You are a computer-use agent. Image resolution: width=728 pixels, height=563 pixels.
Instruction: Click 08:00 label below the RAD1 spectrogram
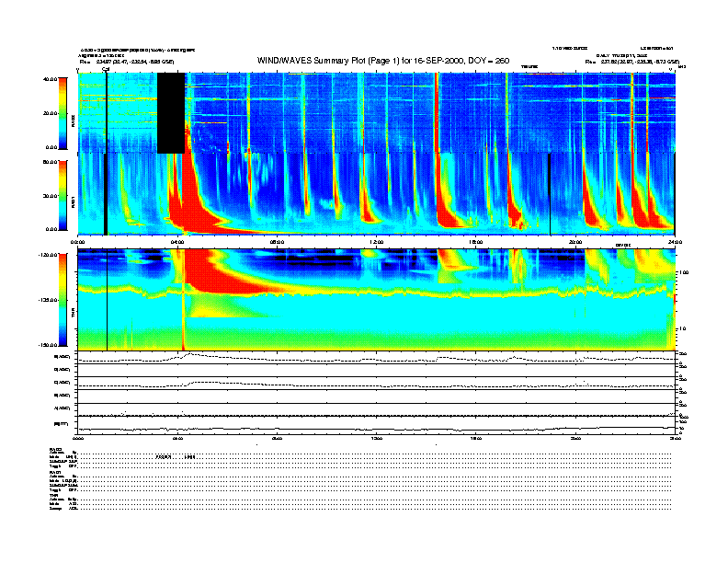tap(277, 242)
